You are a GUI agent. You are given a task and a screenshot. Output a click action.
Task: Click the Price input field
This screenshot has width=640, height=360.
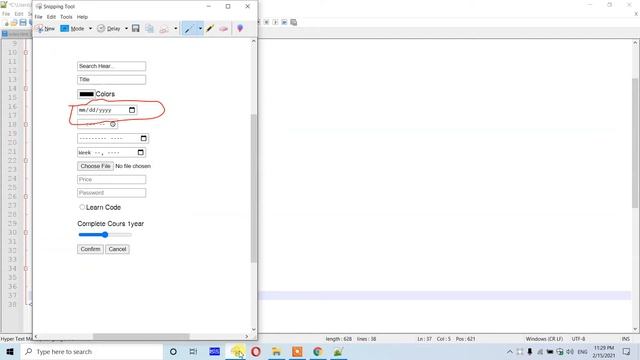click(111, 180)
